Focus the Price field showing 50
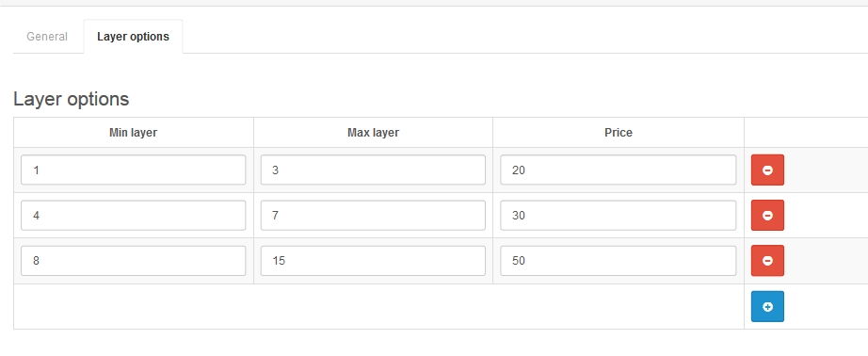This screenshot has height=356, width=868. tap(619, 260)
